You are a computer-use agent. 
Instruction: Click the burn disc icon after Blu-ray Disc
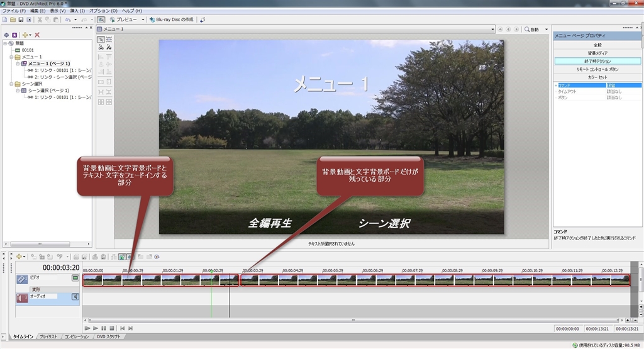pos(203,19)
